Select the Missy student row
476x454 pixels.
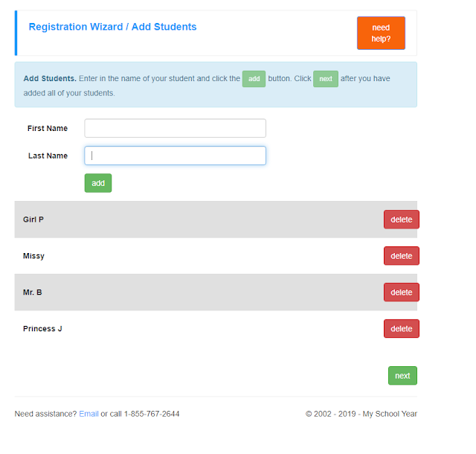(216, 256)
